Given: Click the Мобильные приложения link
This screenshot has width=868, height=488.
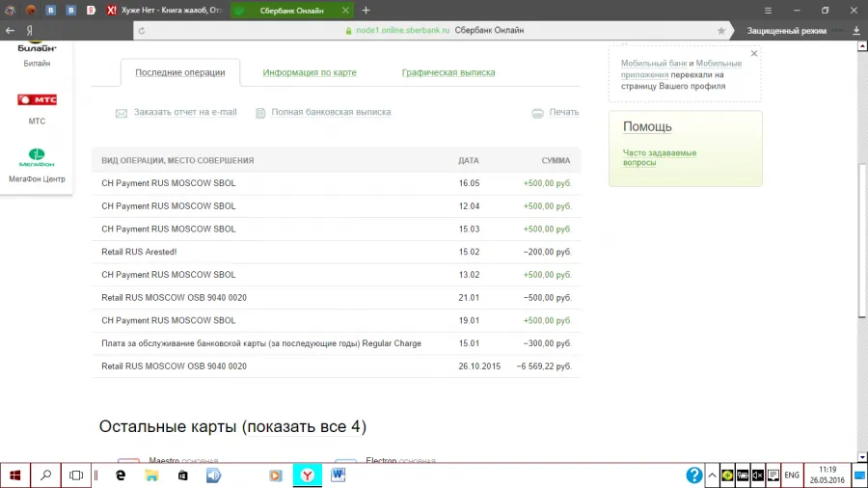Looking at the screenshot, I should (x=681, y=68).
